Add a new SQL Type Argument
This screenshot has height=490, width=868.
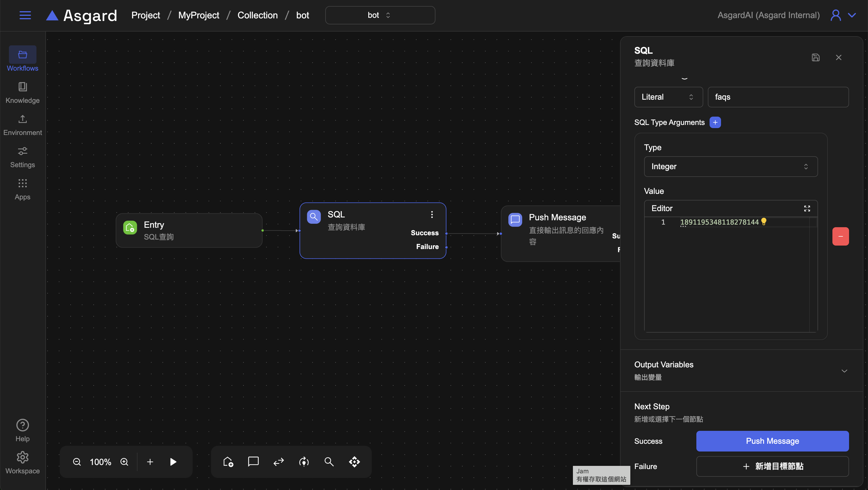click(x=715, y=122)
